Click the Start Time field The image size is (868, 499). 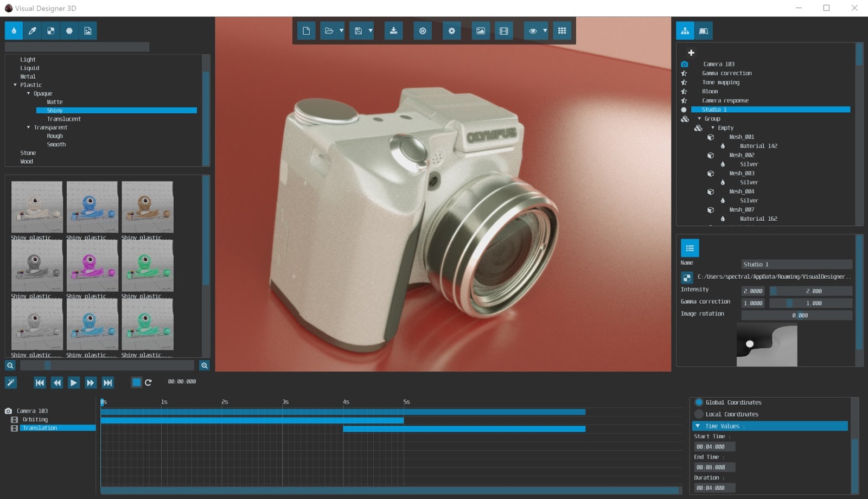(714, 447)
